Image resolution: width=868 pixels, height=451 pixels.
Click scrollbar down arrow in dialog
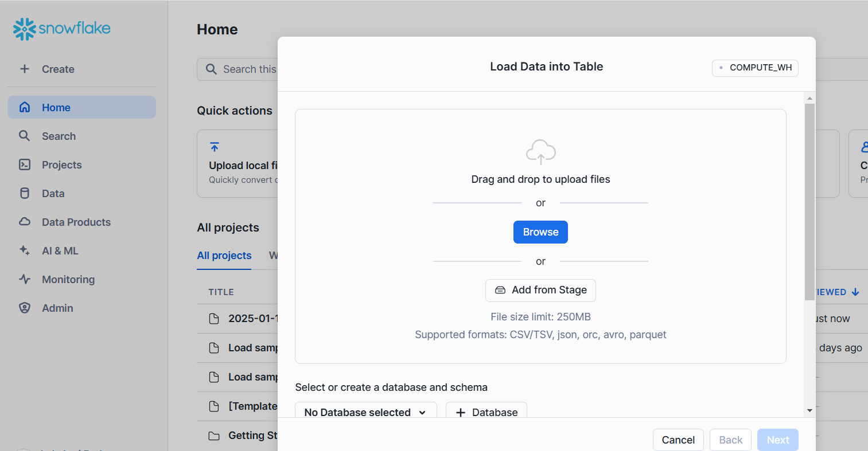click(x=809, y=410)
